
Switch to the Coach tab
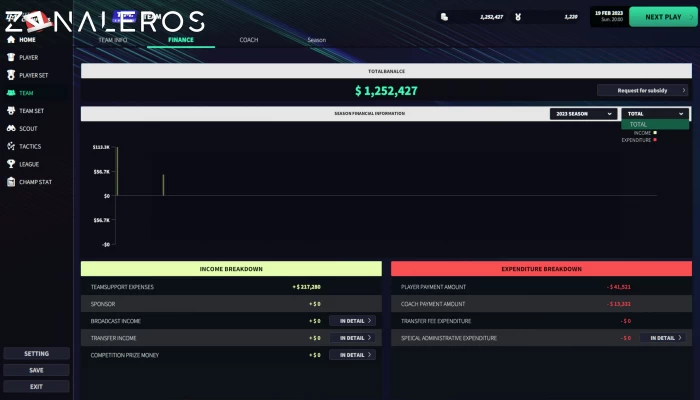(x=248, y=40)
